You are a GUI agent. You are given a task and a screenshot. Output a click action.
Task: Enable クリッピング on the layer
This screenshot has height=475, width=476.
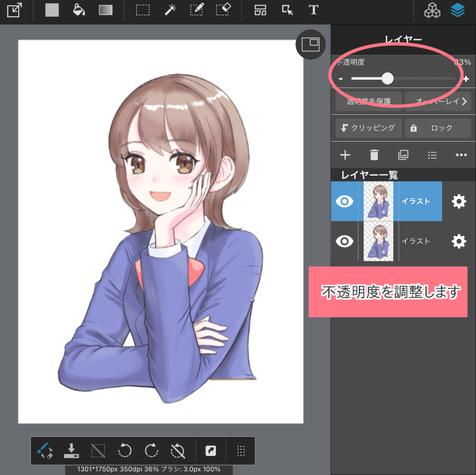click(368, 127)
